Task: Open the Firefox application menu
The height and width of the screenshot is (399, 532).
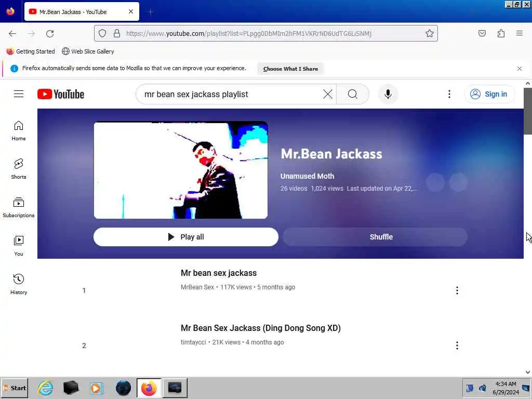Action: click(520, 33)
